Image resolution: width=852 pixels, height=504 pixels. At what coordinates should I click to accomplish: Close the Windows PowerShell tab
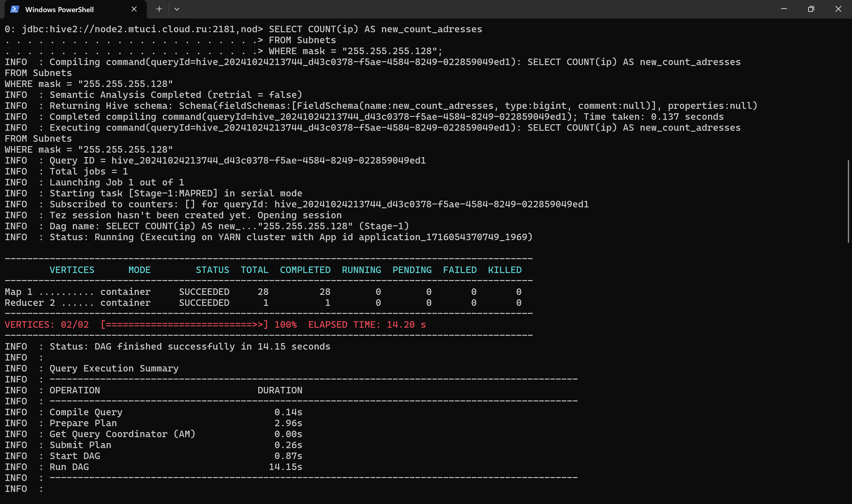134,9
